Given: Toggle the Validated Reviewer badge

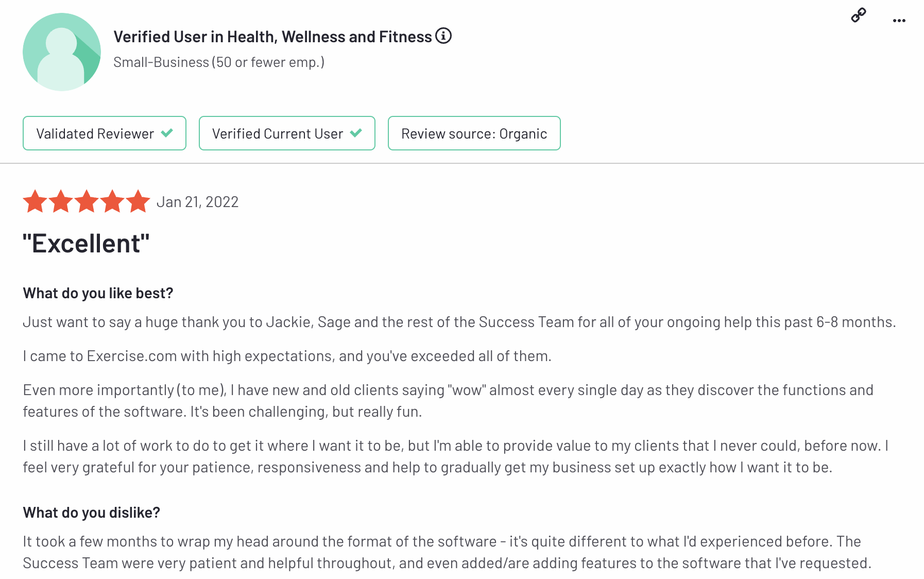Looking at the screenshot, I should coord(104,133).
